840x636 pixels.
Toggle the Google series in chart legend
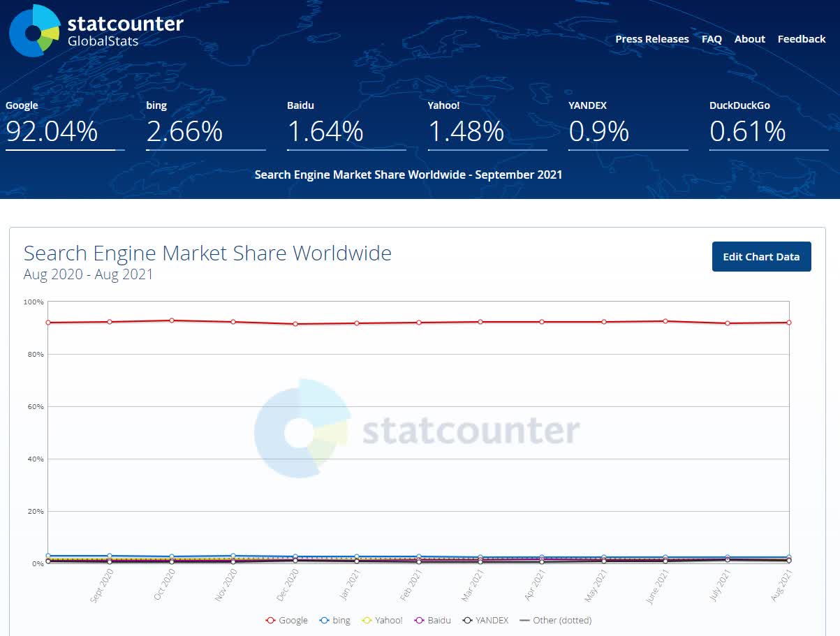coord(287,620)
